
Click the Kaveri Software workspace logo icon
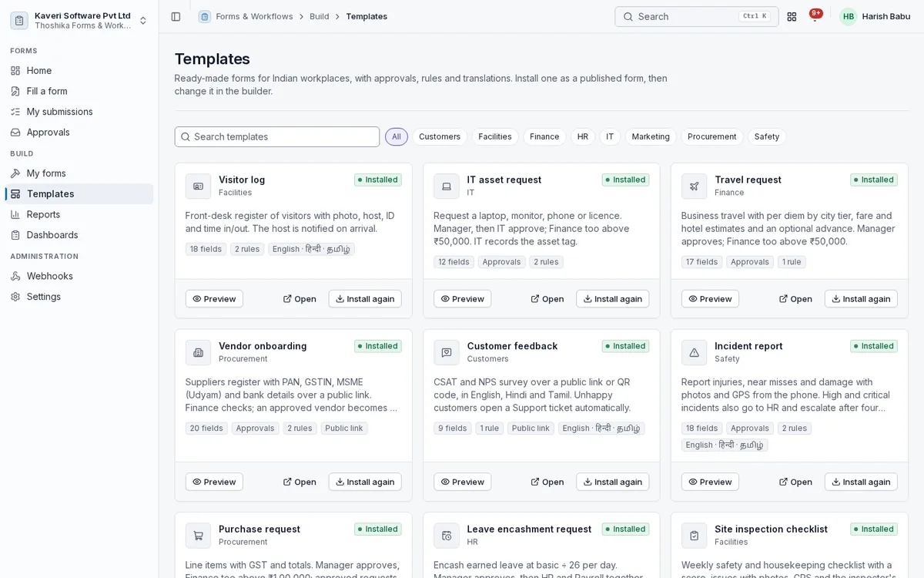click(19, 20)
